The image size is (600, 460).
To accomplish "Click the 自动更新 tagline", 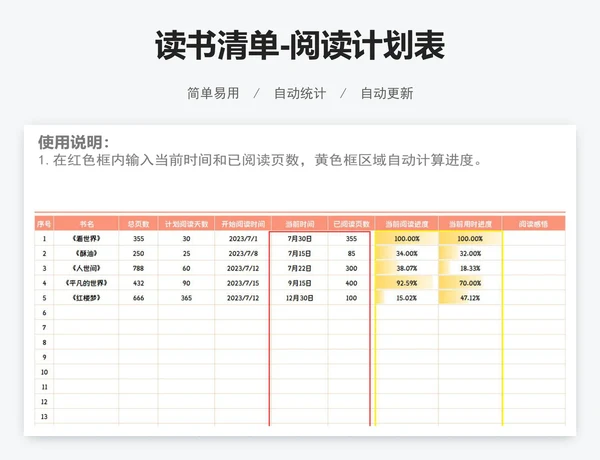I will [x=387, y=93].
